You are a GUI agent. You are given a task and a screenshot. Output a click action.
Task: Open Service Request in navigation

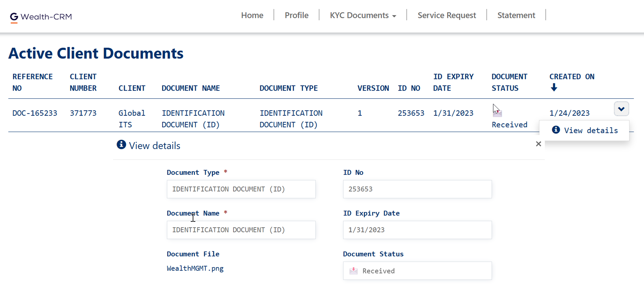tap(446, 15)
